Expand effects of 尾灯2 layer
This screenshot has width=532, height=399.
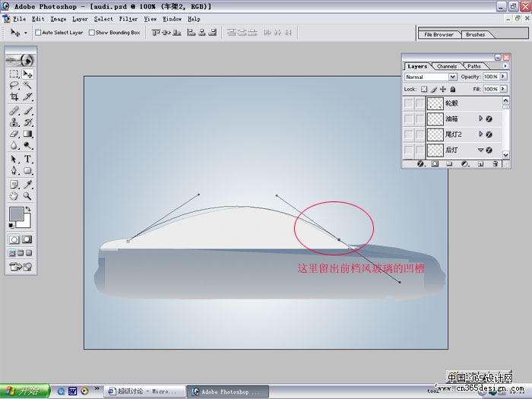(x=480, y=134)
